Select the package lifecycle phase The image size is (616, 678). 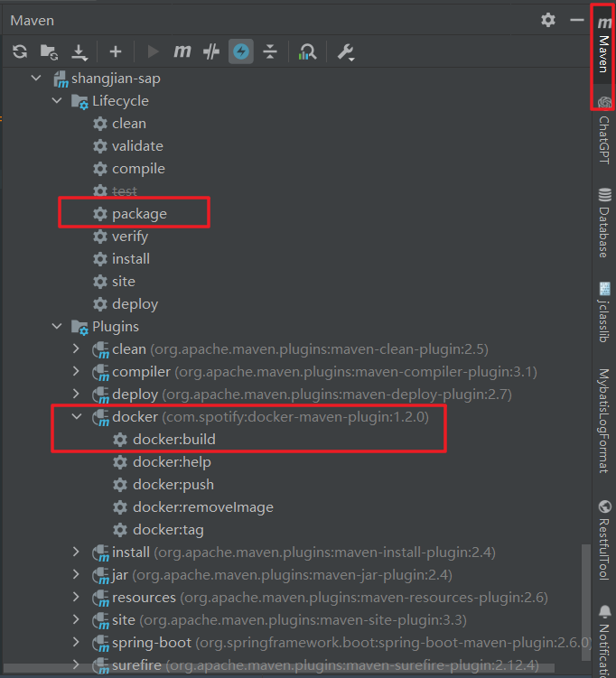coord(139,214)
